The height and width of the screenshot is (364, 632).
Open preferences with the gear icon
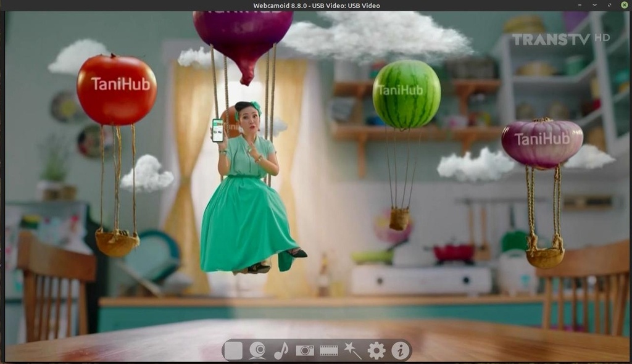[x=376, y=350]
